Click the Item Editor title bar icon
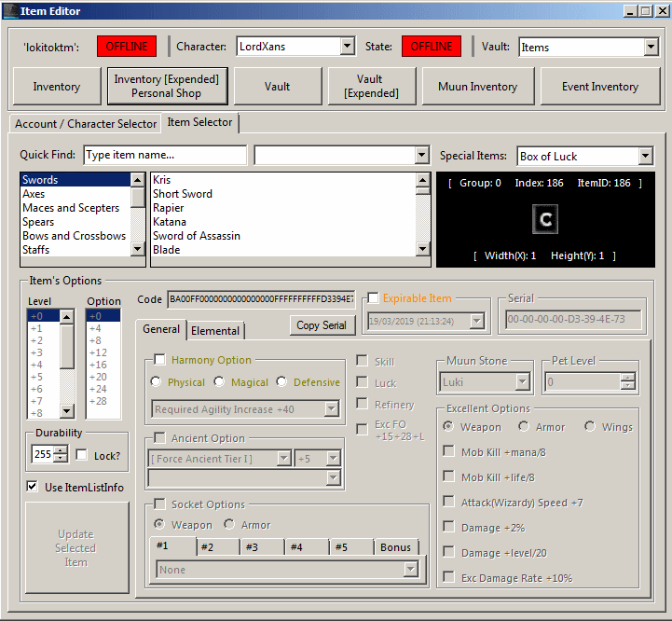This screenshot has width=672, height=621. point(9,11)
